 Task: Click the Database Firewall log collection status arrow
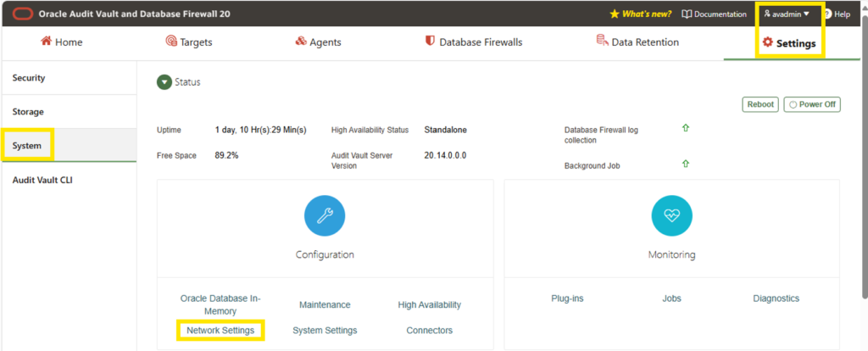[x=685, y=128]
